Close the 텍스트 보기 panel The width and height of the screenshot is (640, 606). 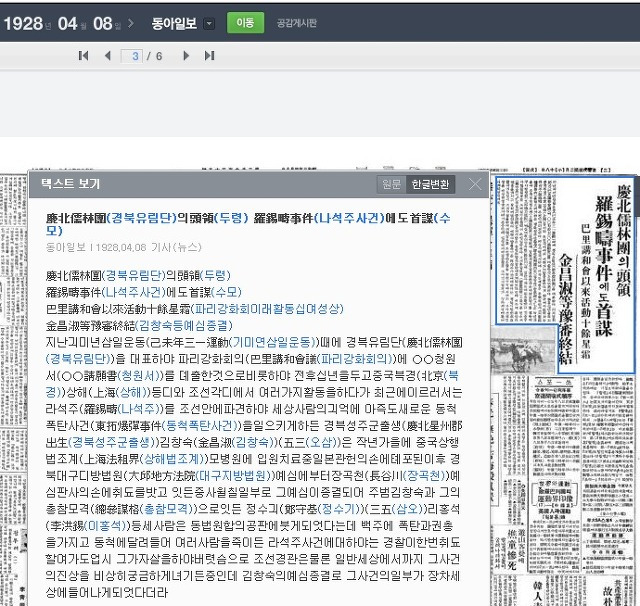(x=475, y=184)
